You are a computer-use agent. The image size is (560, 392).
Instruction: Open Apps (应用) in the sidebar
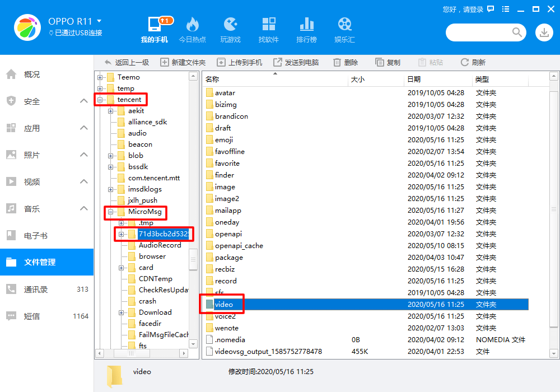[46, 128]
